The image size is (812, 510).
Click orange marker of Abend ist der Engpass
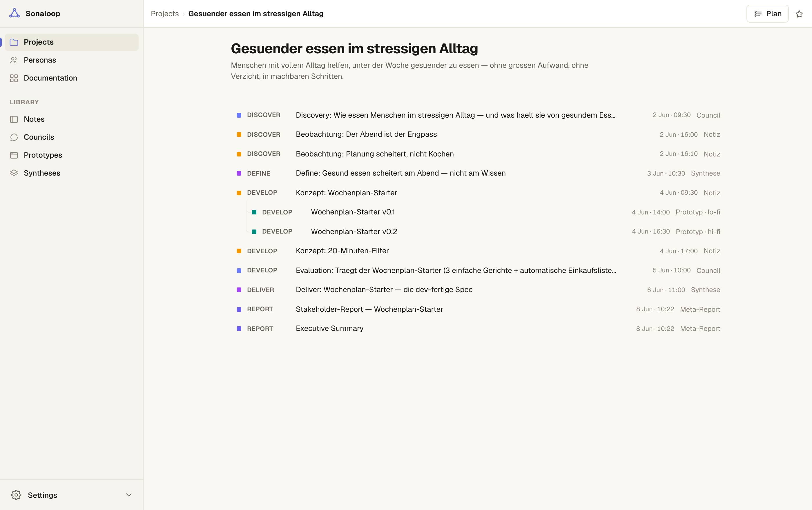tap(239, 134)
